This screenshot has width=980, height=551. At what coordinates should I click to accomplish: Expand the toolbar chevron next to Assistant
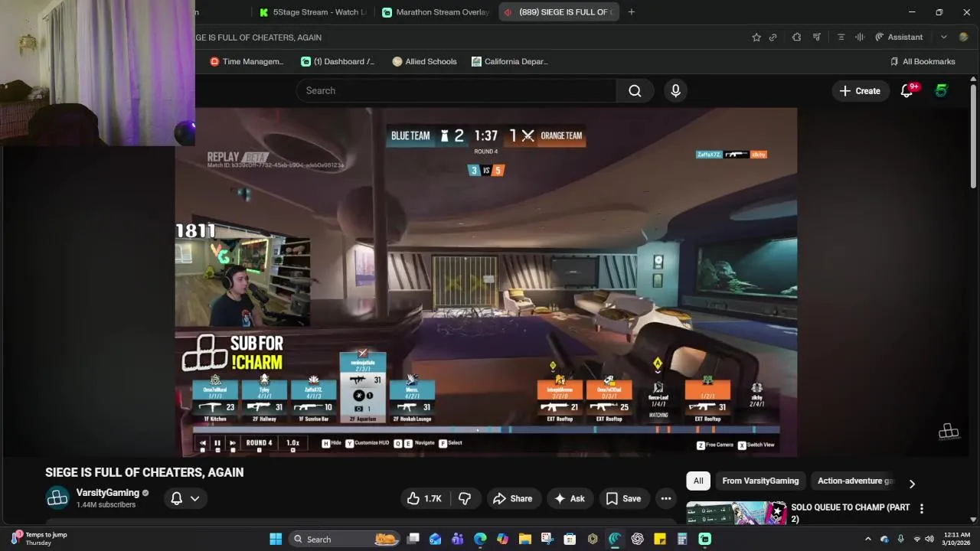coord(943,37)
